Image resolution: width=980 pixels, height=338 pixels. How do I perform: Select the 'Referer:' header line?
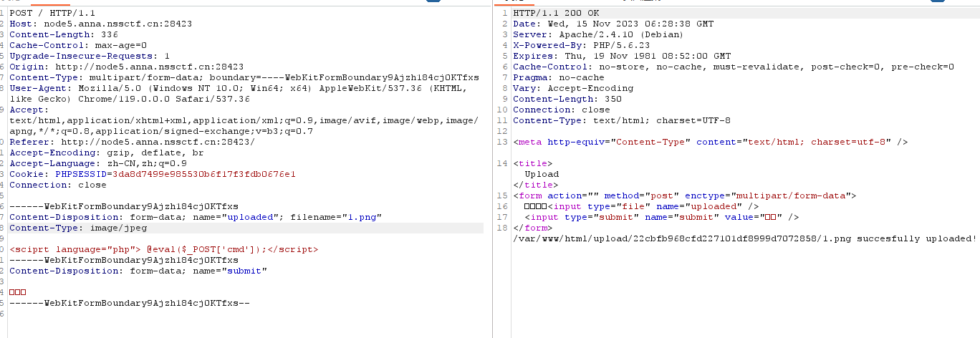[x=133, y=142]
